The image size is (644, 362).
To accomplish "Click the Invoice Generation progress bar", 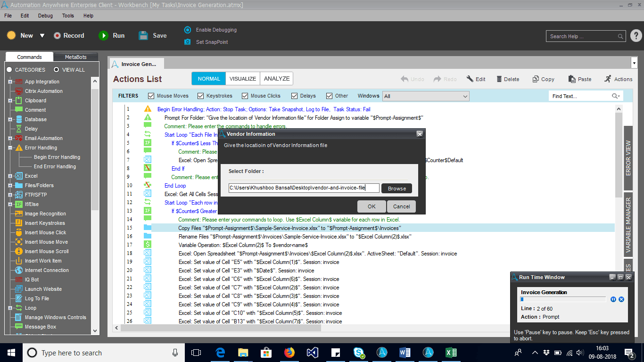I will click(x=563, y=299).
